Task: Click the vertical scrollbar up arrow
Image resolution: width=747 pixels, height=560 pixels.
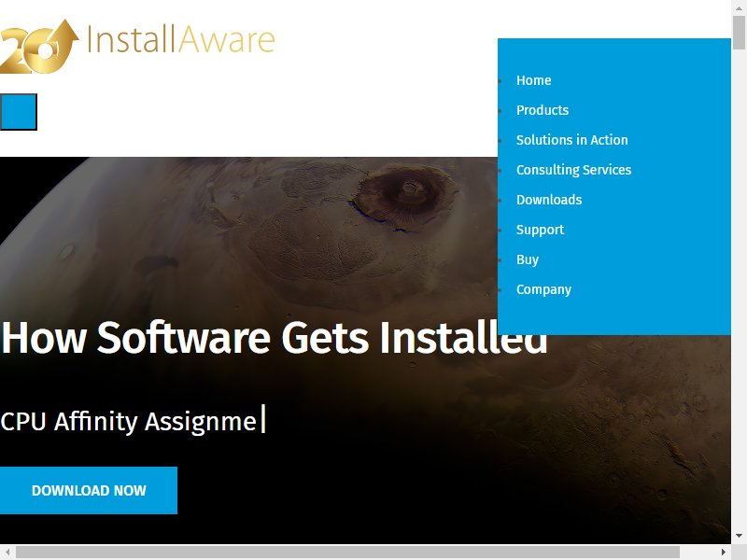Action: point(739,8)
